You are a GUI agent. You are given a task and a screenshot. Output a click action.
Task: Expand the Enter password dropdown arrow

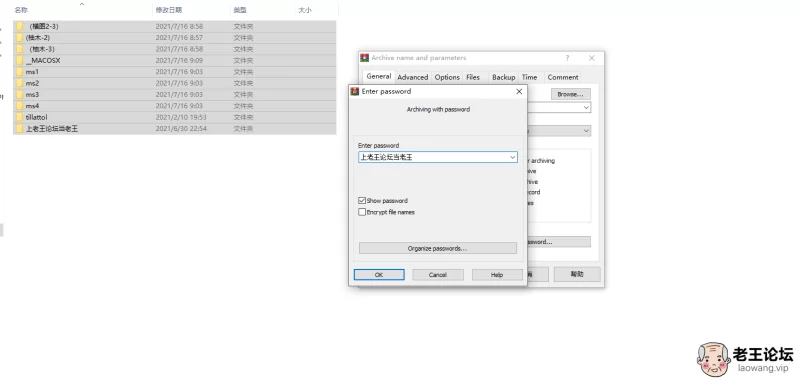pos(513,157)
